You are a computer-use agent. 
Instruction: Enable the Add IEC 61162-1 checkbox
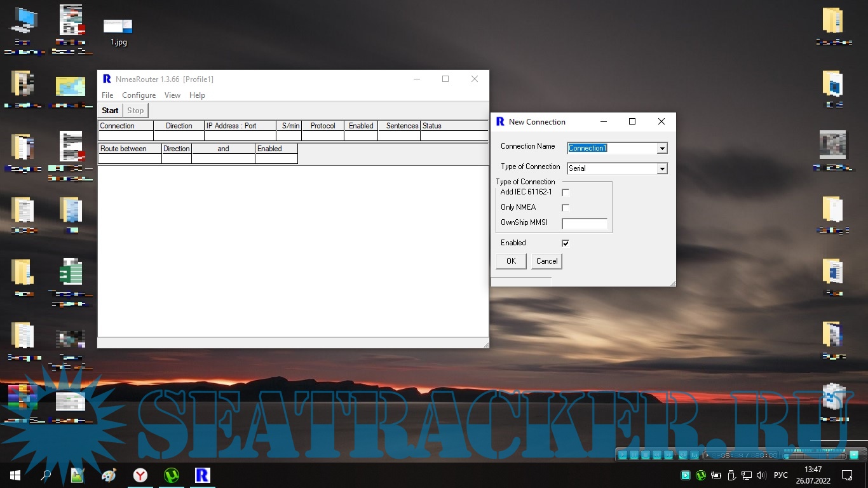tap(566, 193)
